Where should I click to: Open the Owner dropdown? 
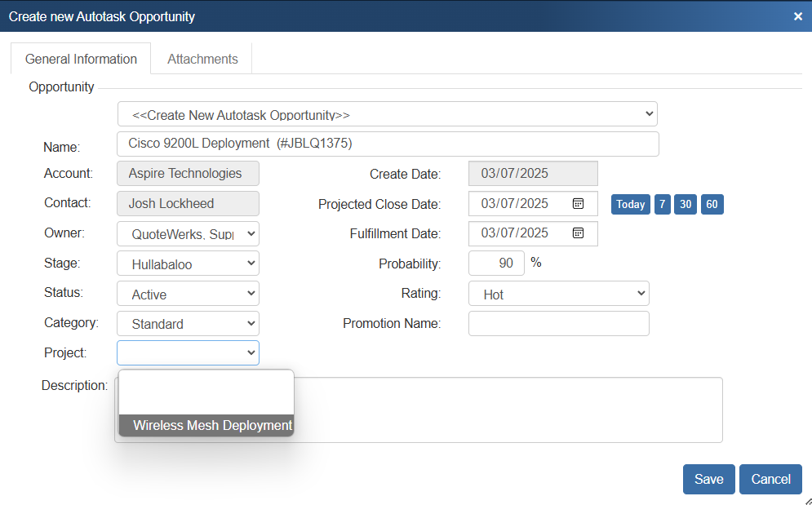[x=188, y=234]
